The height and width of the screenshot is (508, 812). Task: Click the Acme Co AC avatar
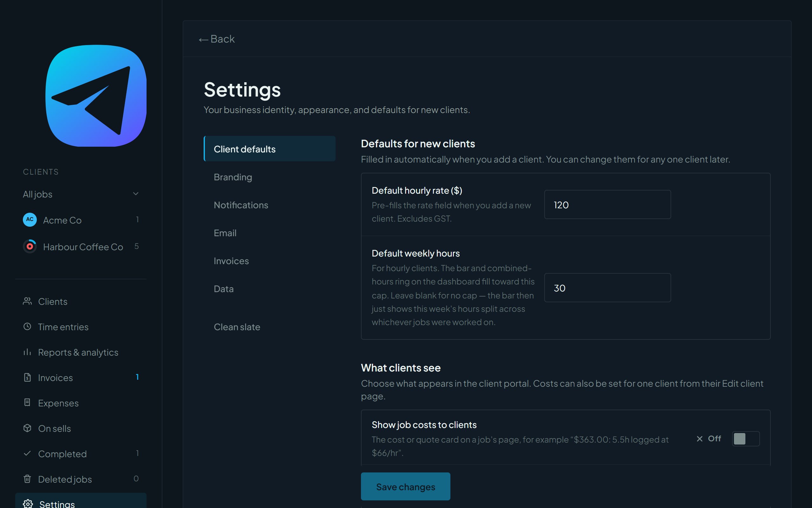click(30, 220)
